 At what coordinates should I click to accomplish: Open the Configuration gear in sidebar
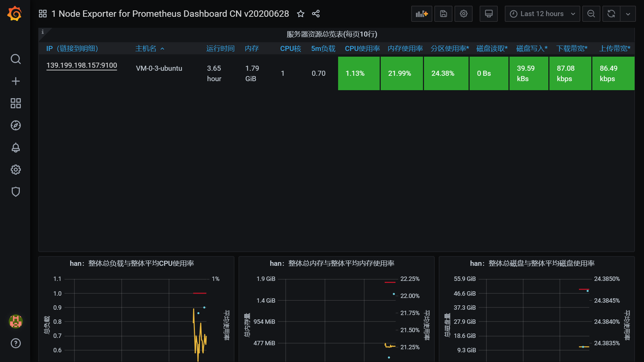[15, 170]
